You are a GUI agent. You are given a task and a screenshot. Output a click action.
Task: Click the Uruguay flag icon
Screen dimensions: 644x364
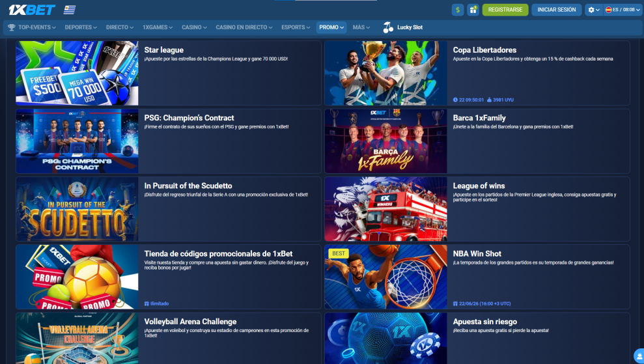coord(70,10)
